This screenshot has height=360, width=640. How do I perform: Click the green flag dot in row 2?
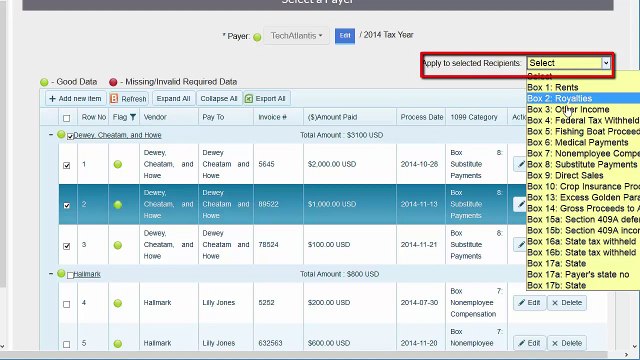(118, 204)
